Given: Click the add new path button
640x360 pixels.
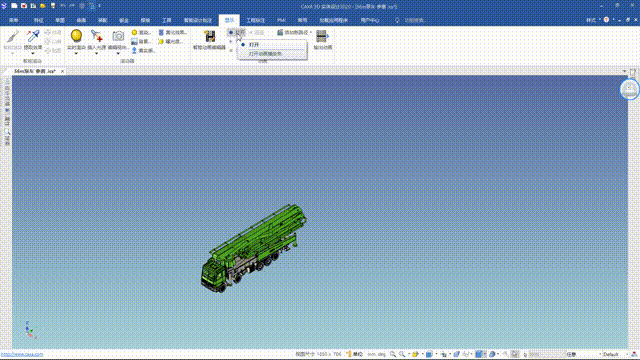Looking at the screenshot, I should [294, 32].
